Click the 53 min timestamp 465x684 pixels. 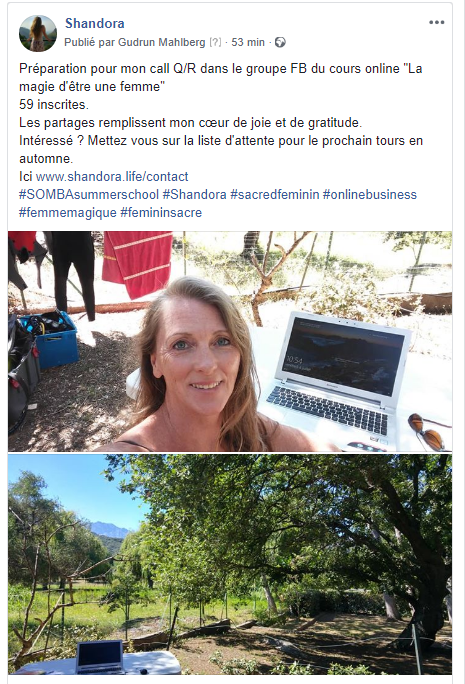(x=248, y=42)
